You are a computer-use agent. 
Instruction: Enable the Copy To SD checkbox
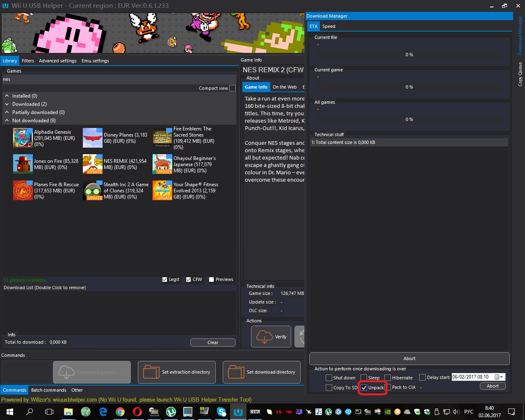(x=329, y=388)
